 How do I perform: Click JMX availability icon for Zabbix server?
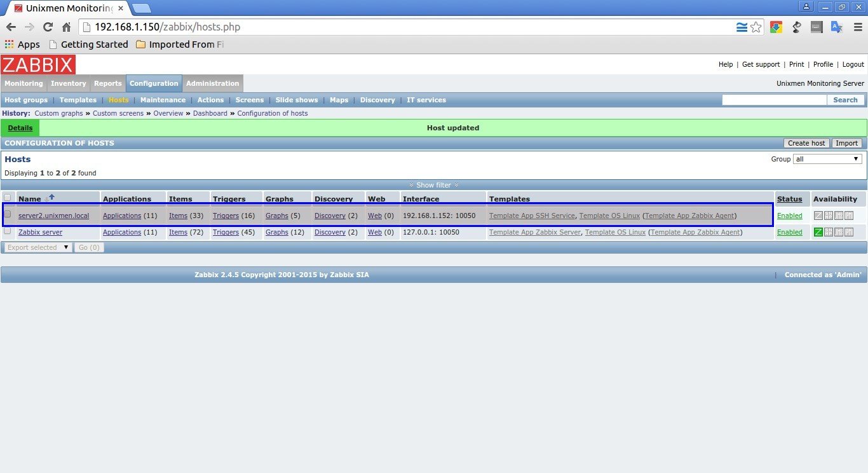tap(839, 232)
